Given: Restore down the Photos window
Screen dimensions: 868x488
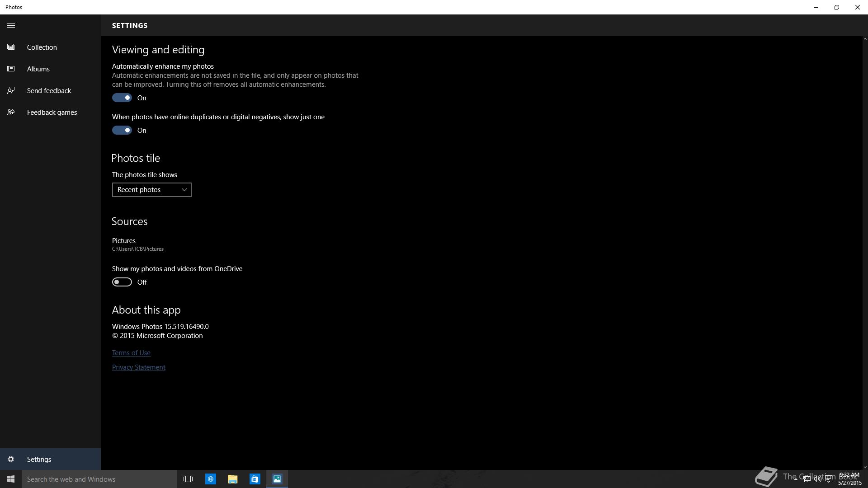Looking at the screenshot, I should point(837,7).
